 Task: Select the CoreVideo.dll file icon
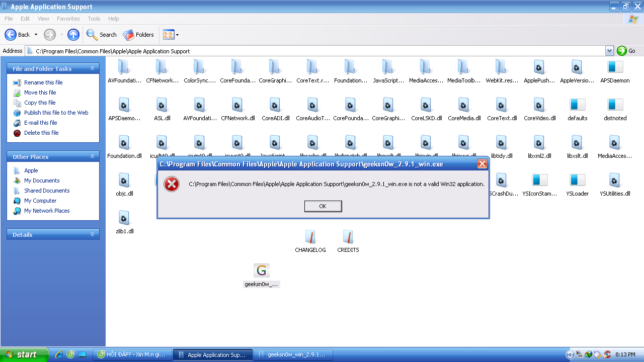[539, 105]
